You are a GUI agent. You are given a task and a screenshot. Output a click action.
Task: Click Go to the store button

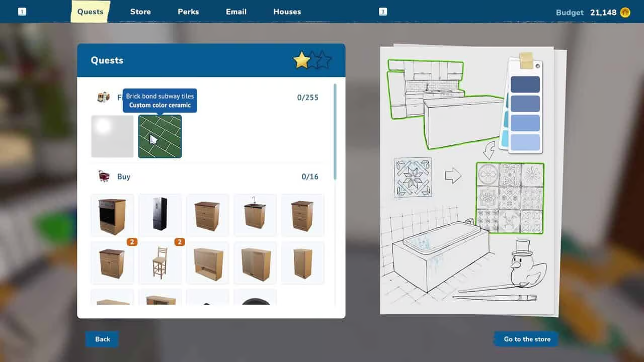[x=526, y=339]
